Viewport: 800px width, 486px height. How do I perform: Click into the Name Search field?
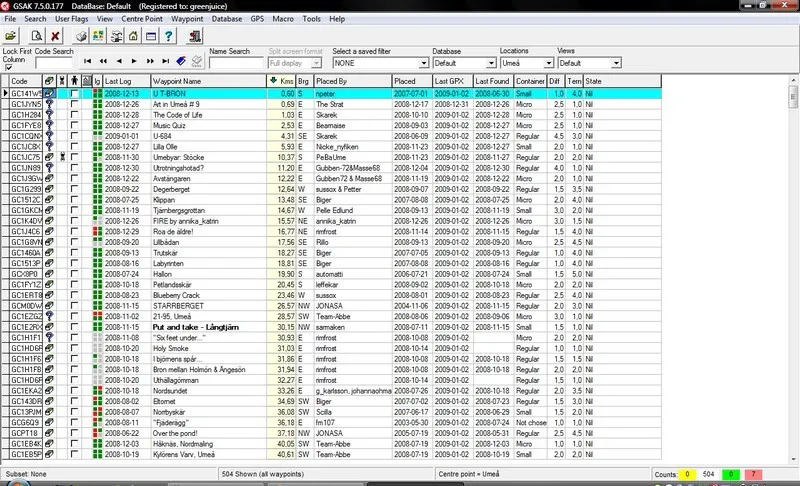[237, 63]
